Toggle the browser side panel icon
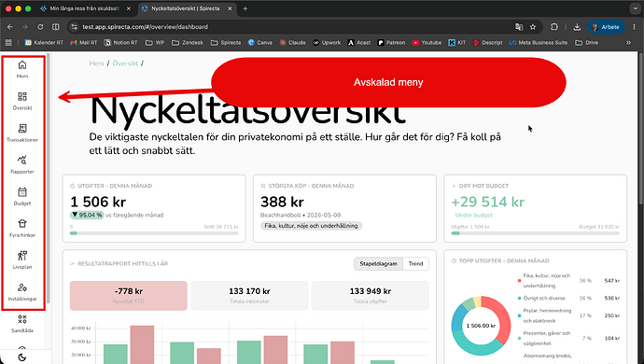 [55, 27]
